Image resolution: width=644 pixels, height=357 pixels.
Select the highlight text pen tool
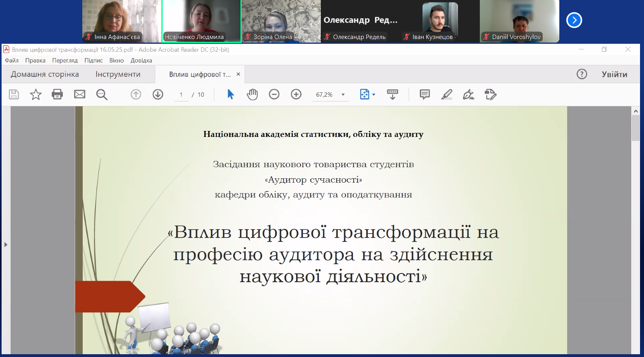[446, 94]
